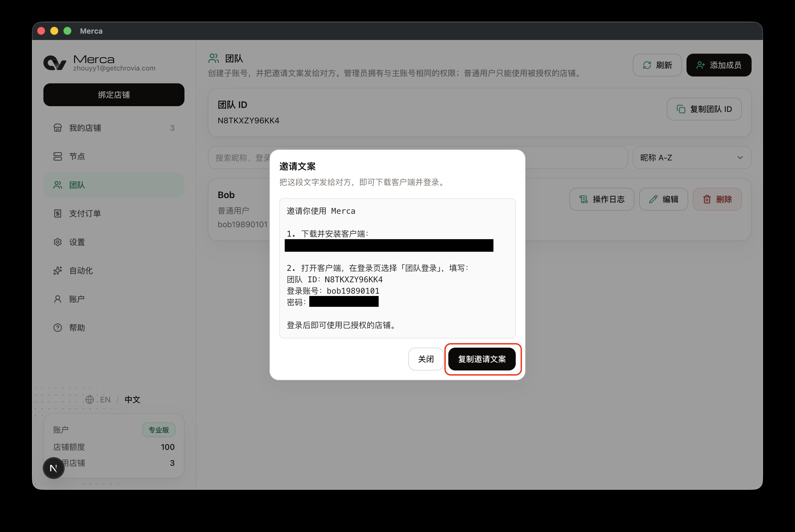
Task: Click the copy icon in 复制团队 ID
Action: (681, 109)
